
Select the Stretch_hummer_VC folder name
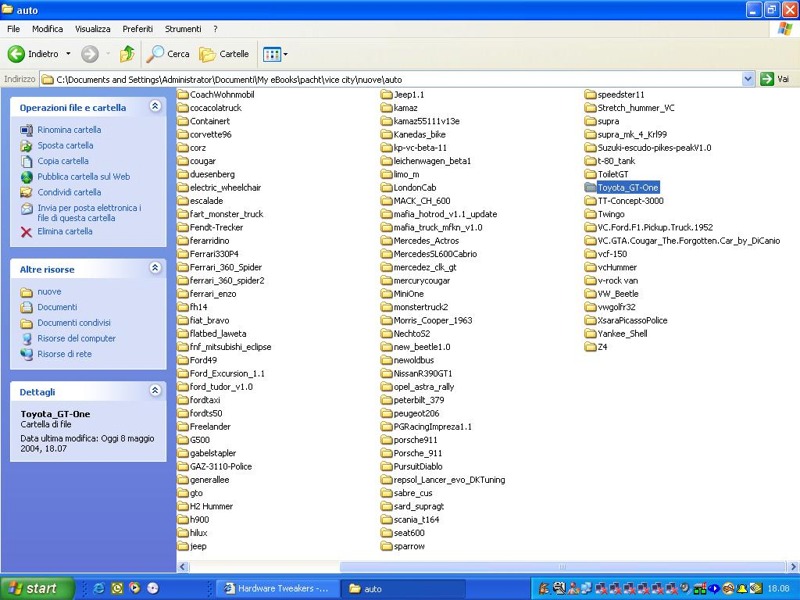coord(636,108)
